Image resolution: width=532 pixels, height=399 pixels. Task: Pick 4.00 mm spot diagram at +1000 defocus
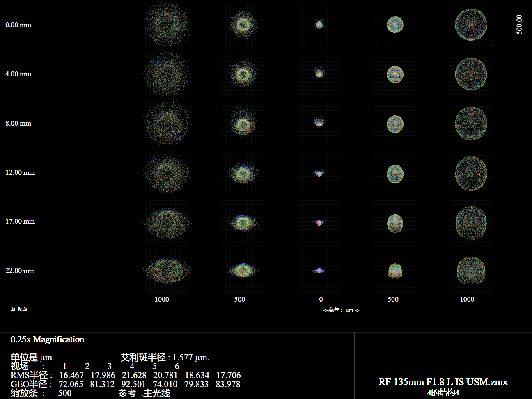(471, 74)
